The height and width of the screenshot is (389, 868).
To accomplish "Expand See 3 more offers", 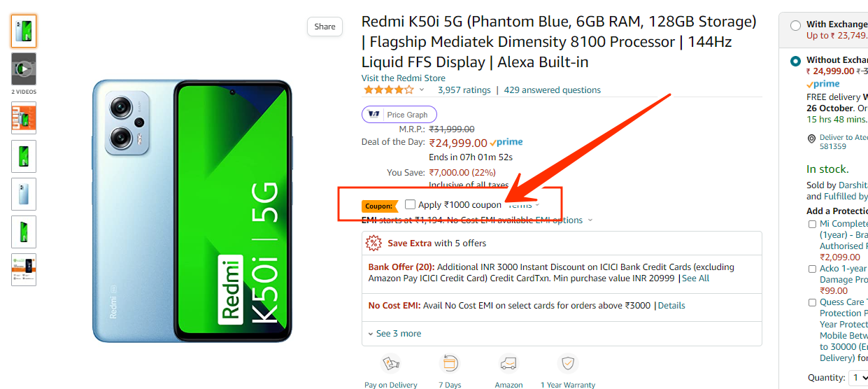I will (394, 334).
